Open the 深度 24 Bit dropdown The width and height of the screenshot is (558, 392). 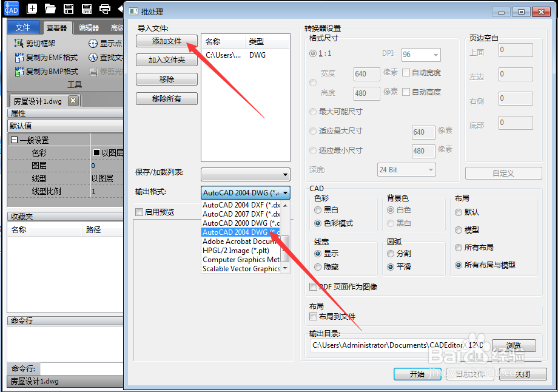point(406,170)
